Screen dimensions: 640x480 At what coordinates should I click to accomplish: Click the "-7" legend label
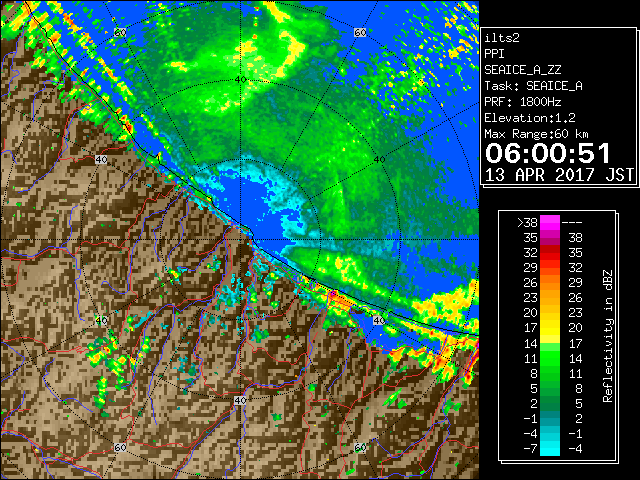(x=530, y=449)
